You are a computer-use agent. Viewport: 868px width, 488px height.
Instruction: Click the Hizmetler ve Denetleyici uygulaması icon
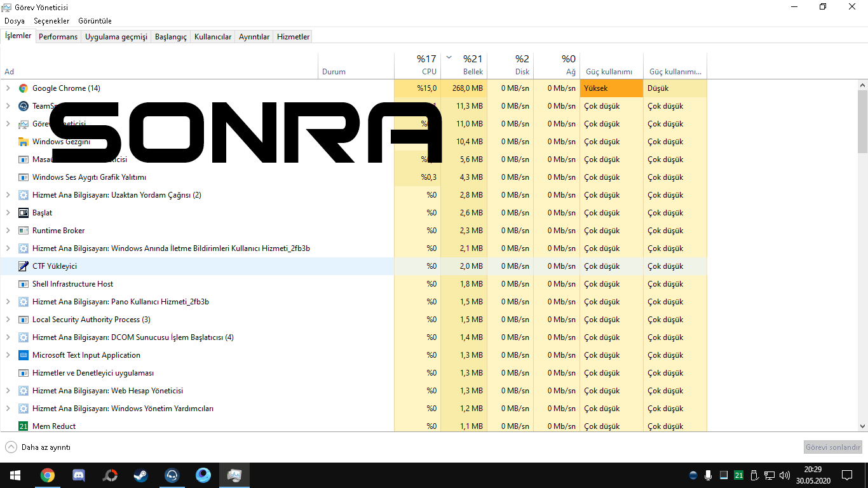click(x=24, y=373)
